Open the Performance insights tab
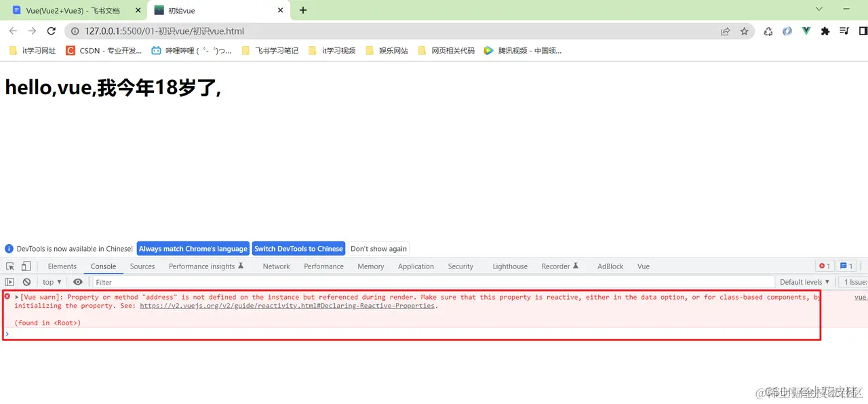The image size is (868, 404). tap(206, 266)
